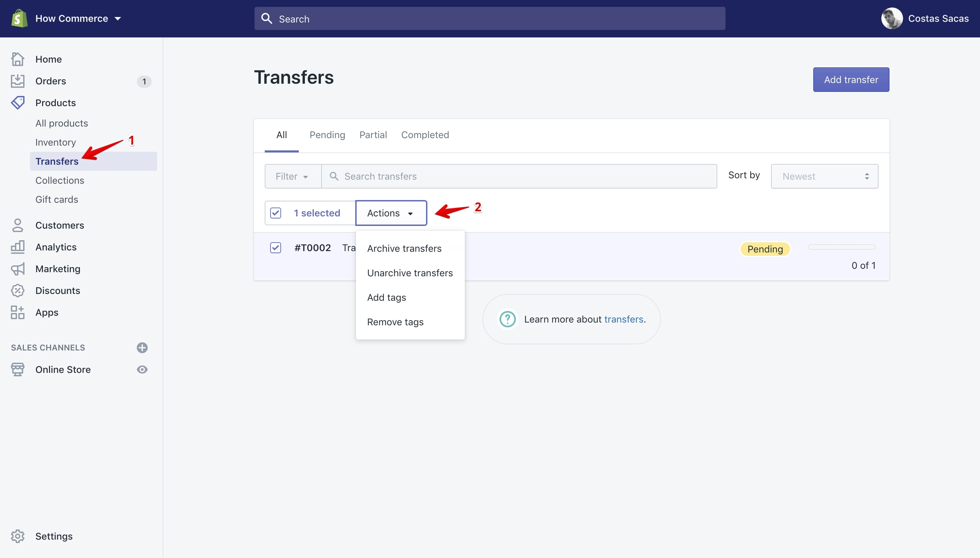980x558 pixels.
Task: Open the Home icon in sidebar
Action: pyautogui.click(x=18, y=59)
